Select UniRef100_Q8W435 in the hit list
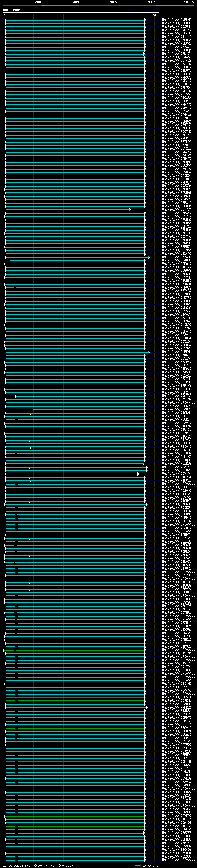This screenshot has width=197, height=868. coord(177,34)
